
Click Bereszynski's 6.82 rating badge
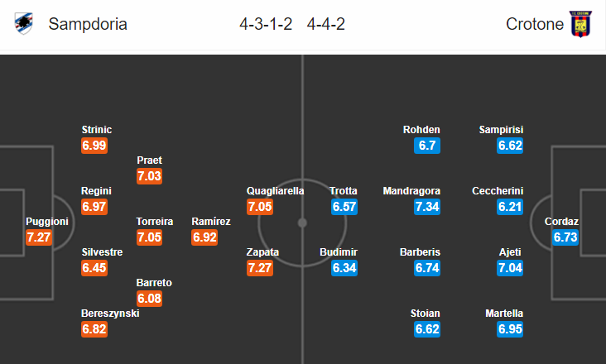pos(94,329)
